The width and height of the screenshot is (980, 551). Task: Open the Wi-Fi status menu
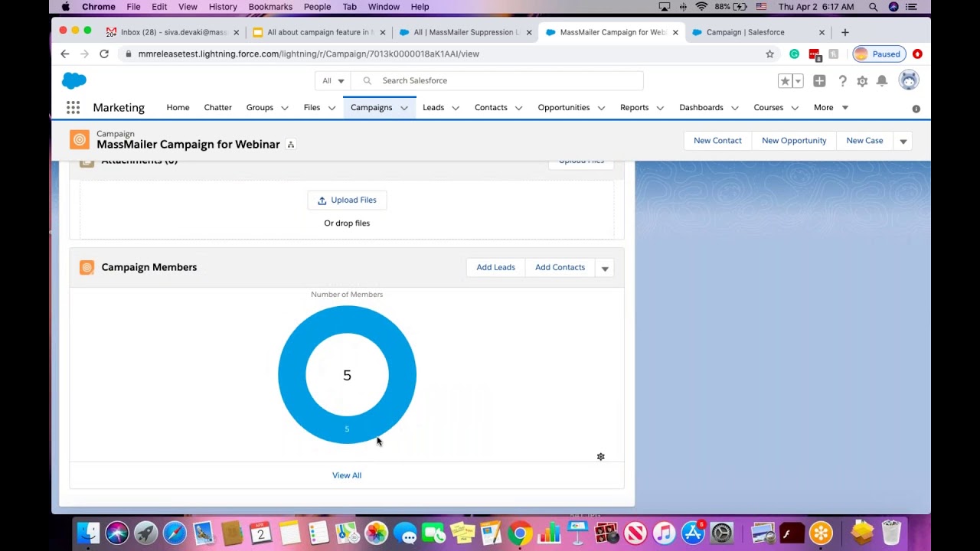(701, 7)
